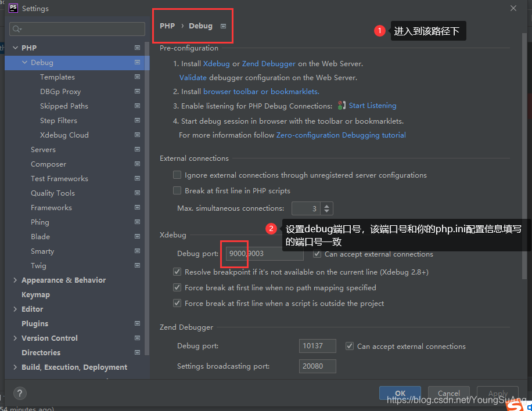The image size is (532, 411).
Task: Close the Settings dialog
Action: click(513, 8)
